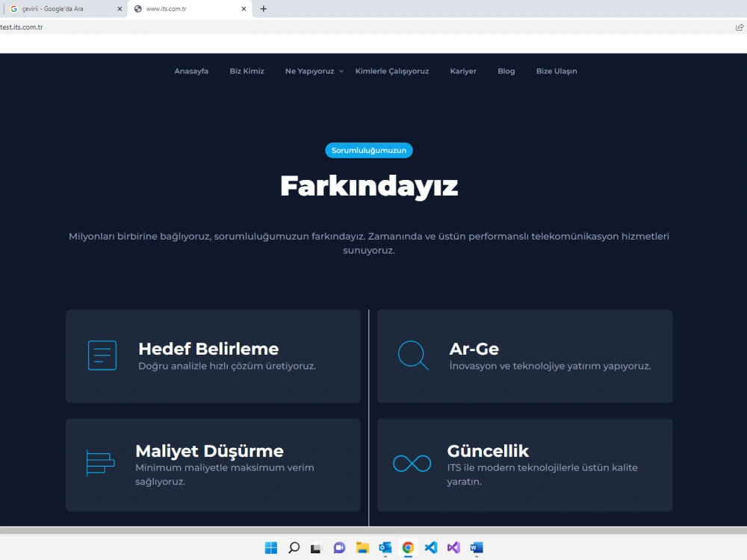Go to Bize Ulaşın contact page
The width and height of the screenshot is (747, 560).
[557, 71]
